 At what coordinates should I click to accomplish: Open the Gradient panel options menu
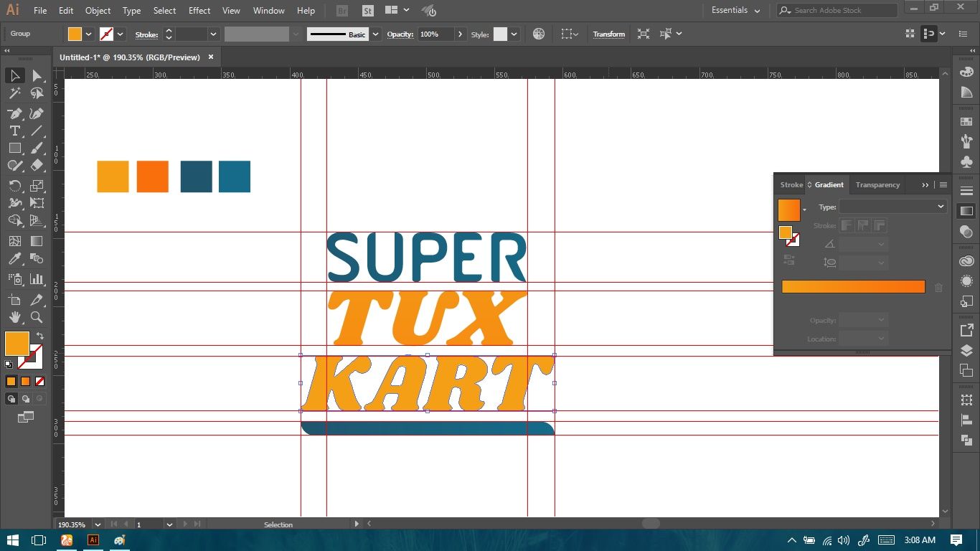coord(943,184)
